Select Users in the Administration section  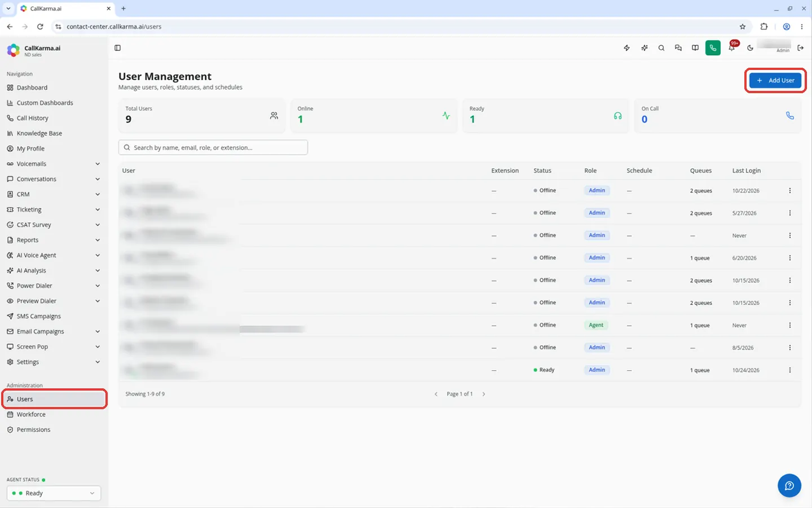54,399
